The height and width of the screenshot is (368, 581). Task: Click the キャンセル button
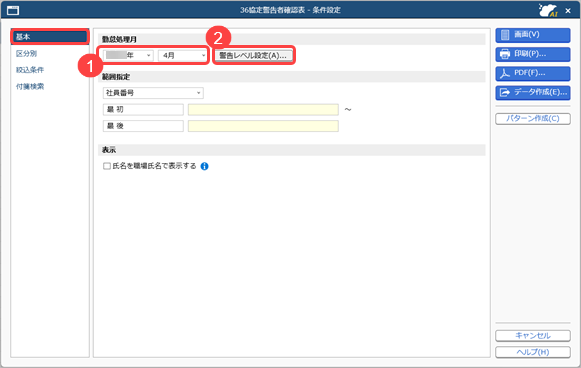point(533,336)
